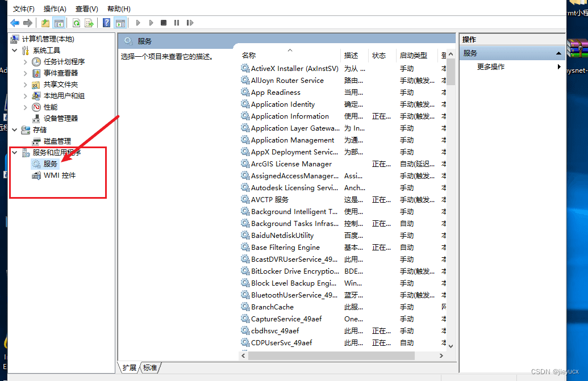588x381 pixels.
Task: Collapse the 系统工具 tree node
Action: (15, 50)
